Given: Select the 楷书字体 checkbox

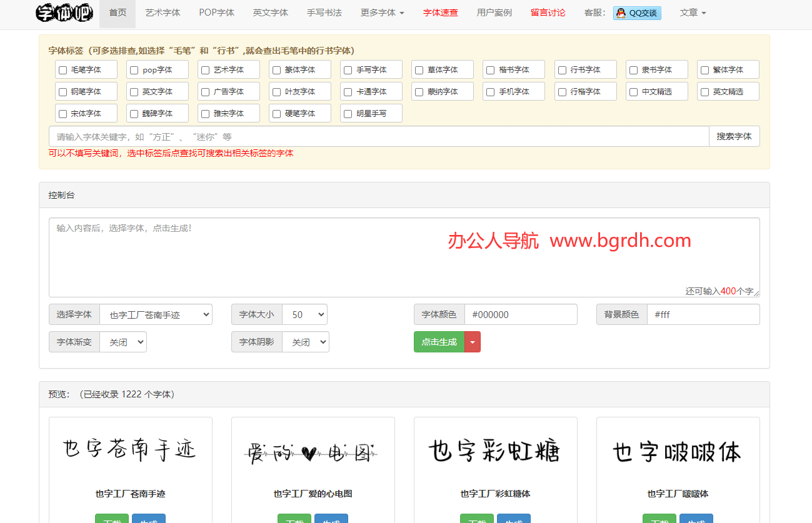Looking at the screenshot, I should click(489, 69).
